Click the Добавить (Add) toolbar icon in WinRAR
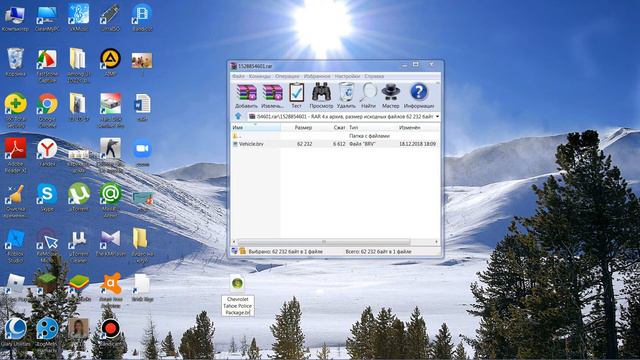The image size is (640, 360). (x=247, y=96)
